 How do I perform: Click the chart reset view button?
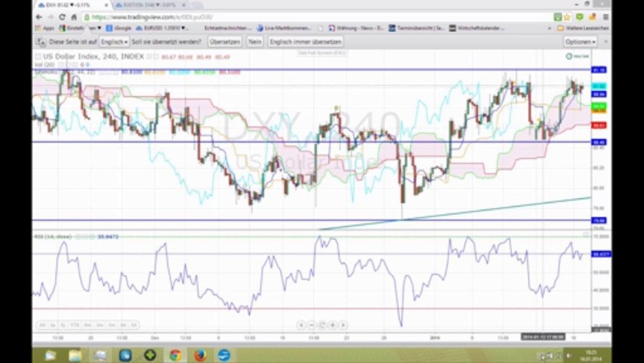pyautogui.click(x=322, y=325)
